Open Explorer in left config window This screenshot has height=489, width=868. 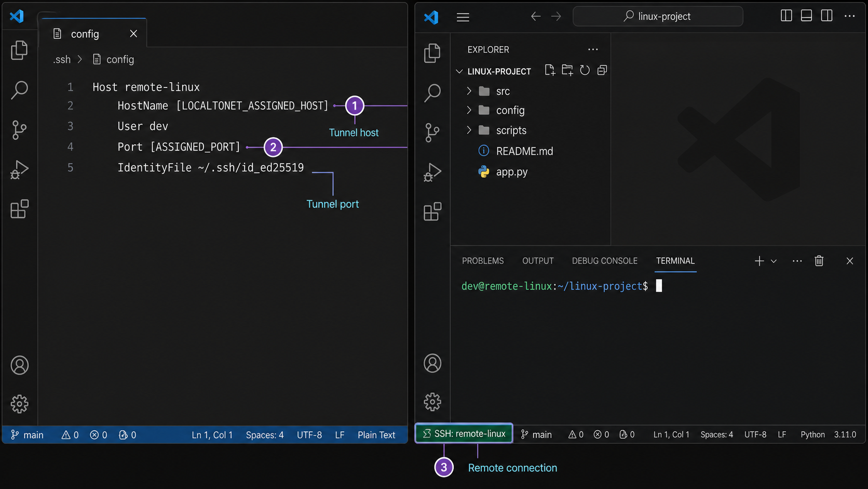[19, 50]
